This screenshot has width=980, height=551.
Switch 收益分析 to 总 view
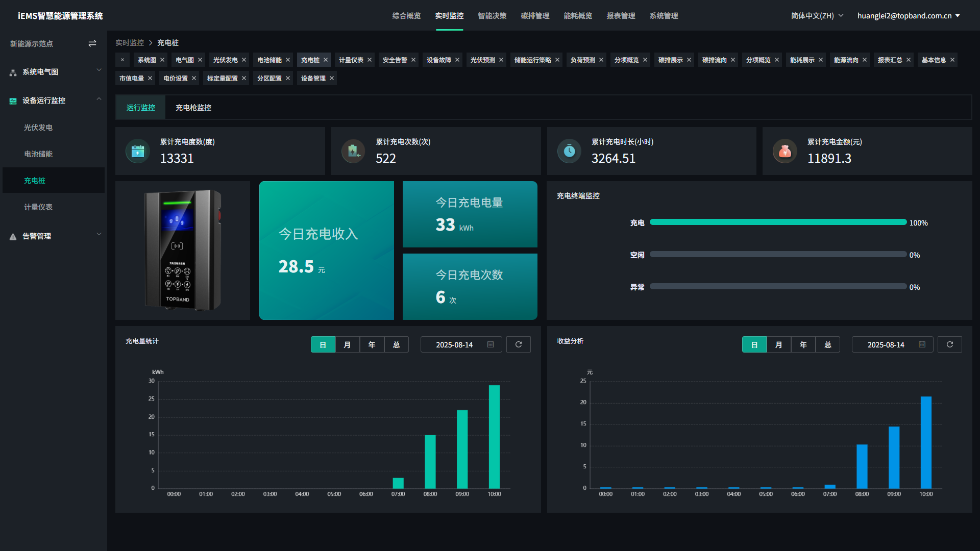click(828, 344)
